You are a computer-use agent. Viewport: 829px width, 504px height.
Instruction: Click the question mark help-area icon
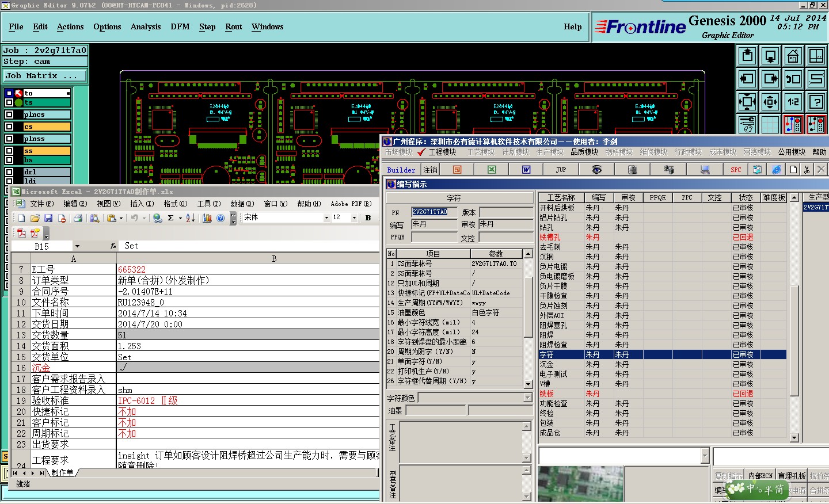816,102
